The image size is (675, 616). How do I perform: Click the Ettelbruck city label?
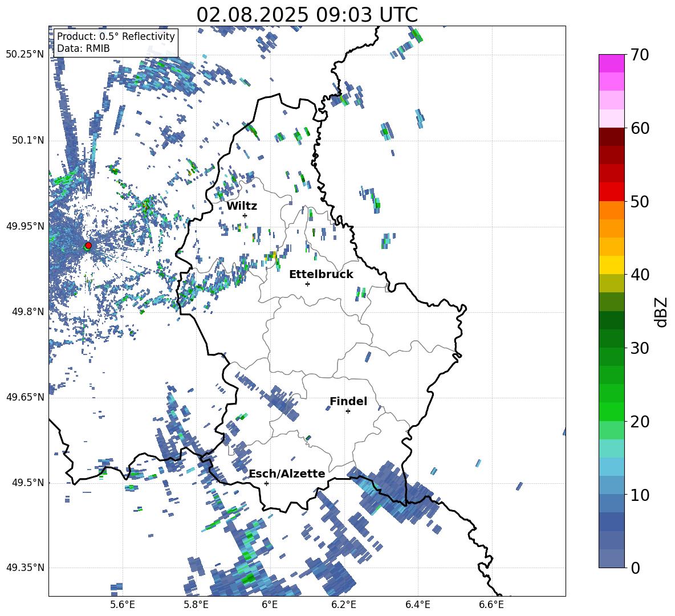tap(321, 275)
